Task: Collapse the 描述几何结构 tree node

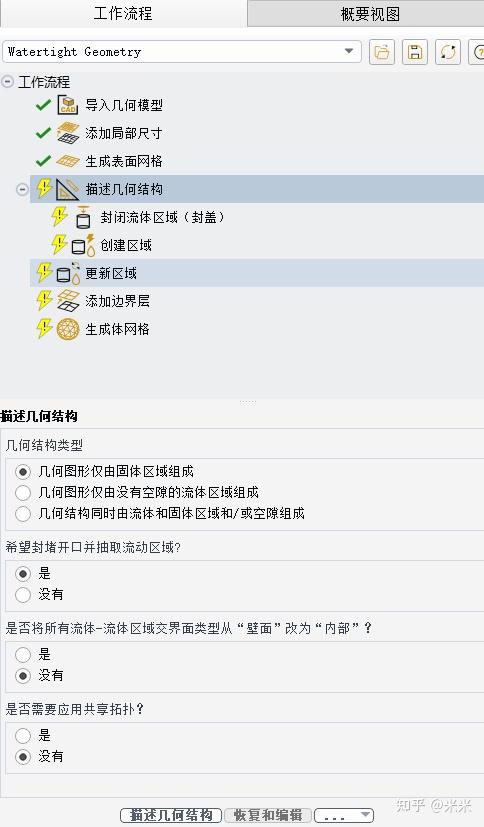Action: click(x=22, y=189)
